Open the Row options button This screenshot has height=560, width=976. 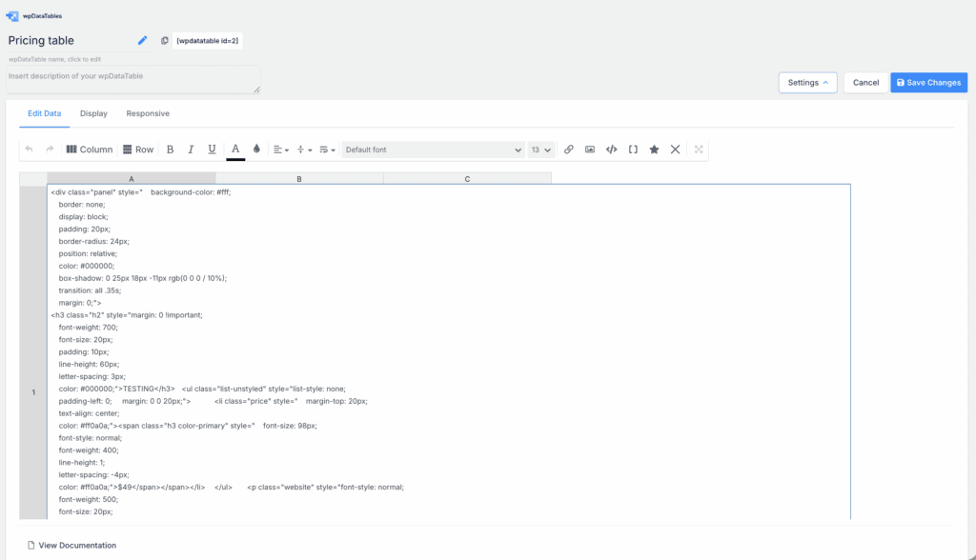(138, 150)
